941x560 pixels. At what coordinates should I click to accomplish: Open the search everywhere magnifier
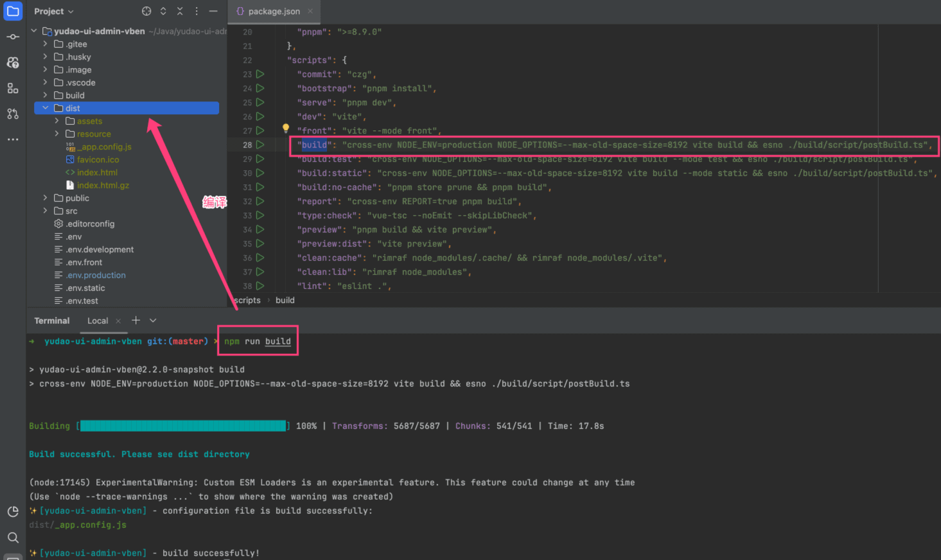click(13, 538)
